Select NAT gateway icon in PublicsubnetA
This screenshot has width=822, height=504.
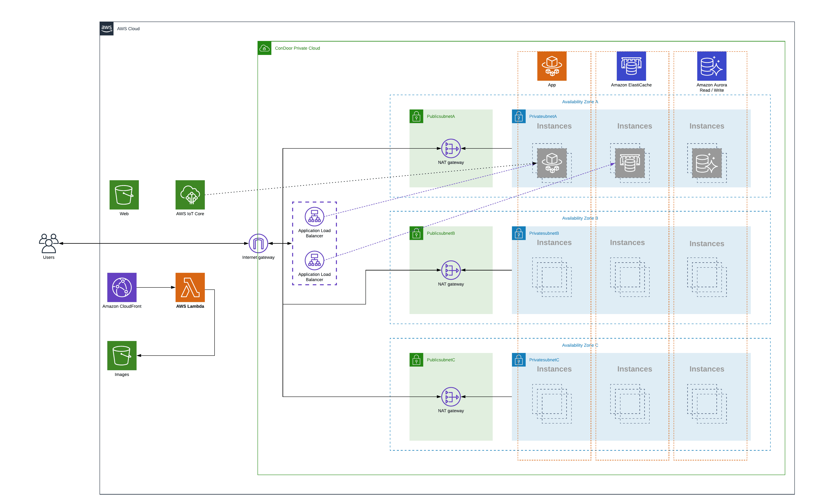point(451,148)
